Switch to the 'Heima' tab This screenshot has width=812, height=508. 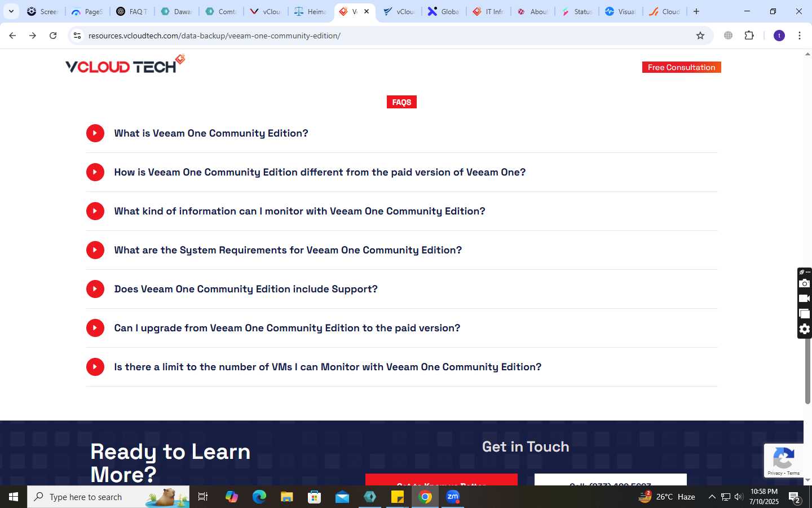[310, 11]
